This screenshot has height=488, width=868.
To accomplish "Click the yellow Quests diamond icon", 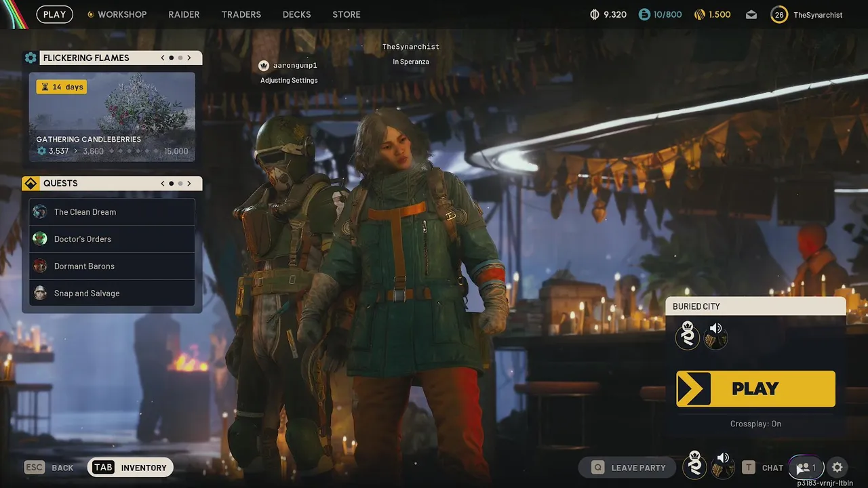I will [31, 183].
